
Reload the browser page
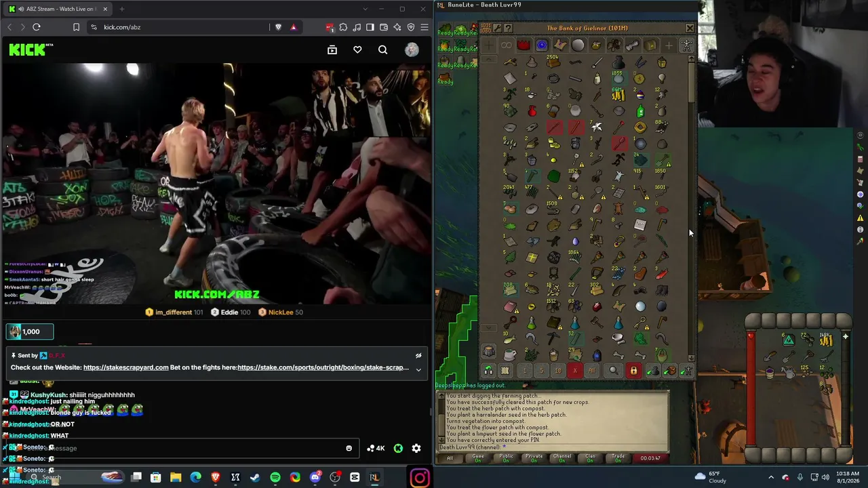[37, 27]
